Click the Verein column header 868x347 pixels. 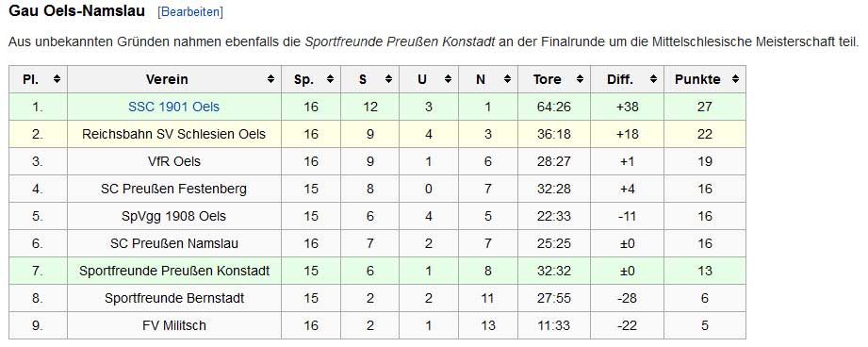(174, 79)
